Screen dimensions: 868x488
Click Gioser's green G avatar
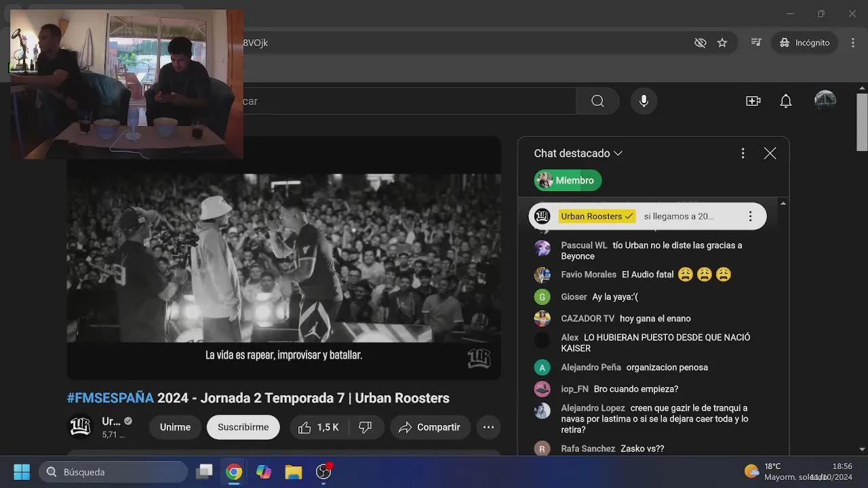pyautogui.click(x=542, y=297)
